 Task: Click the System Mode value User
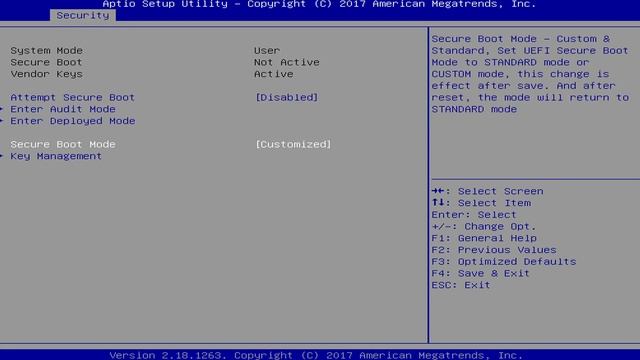[267, 50]
